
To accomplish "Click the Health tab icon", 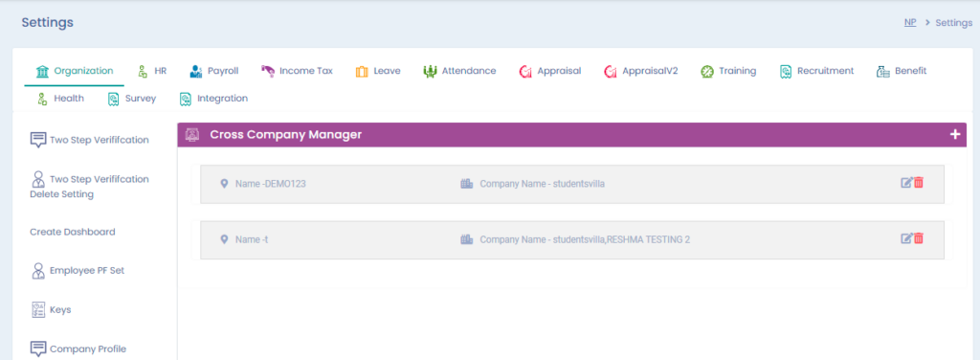I will (x=42, y=99).
